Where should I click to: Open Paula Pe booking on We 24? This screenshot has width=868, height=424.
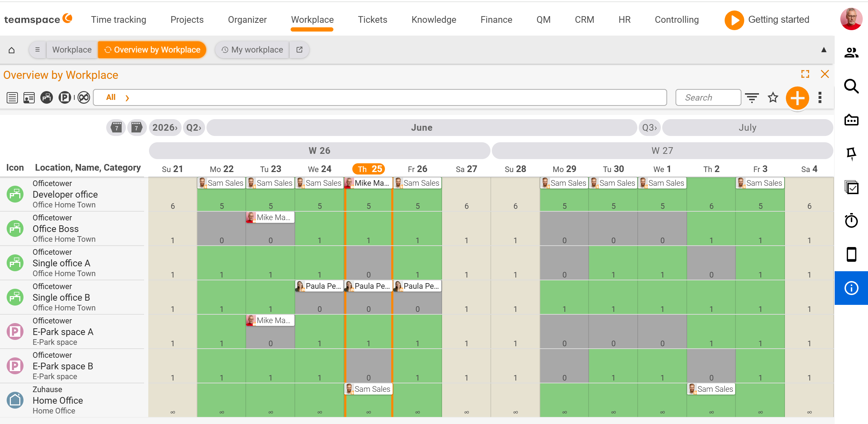click(319, 286)
